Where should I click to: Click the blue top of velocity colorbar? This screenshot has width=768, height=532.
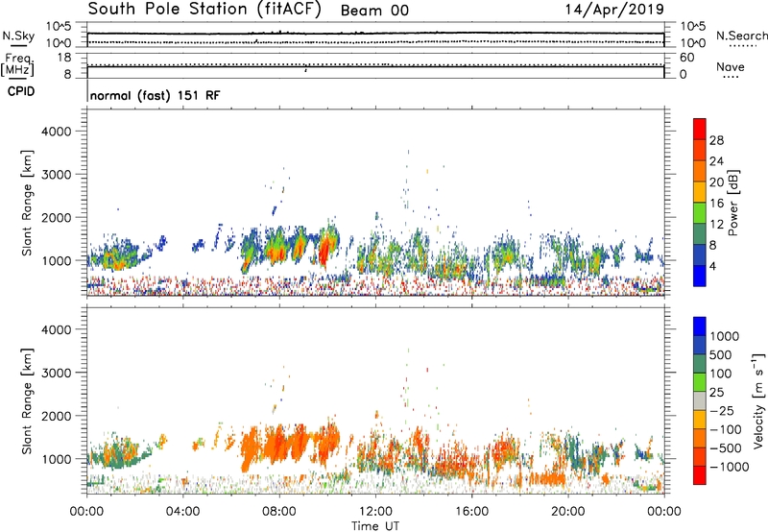700,326
